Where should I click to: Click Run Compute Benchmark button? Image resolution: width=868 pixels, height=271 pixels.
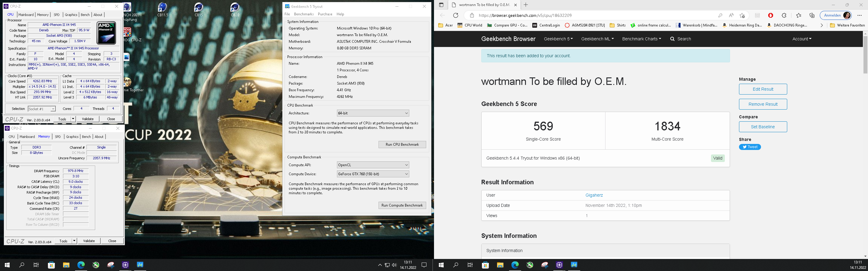tap(402, 205)
